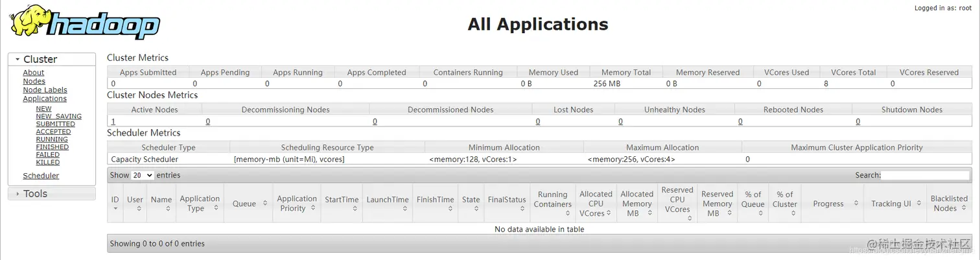
Task: Filter applications by FINISHED state
Action: pos(52,147)
